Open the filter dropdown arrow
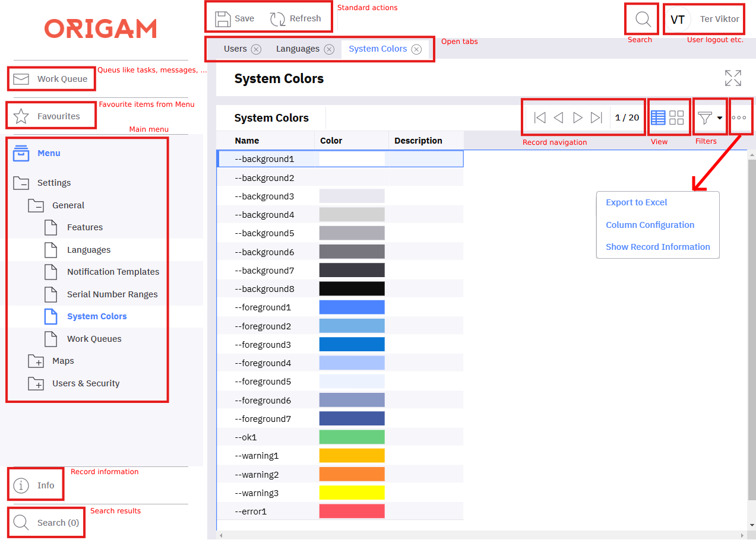Screen dimensions: 756x540 (720, 117)
